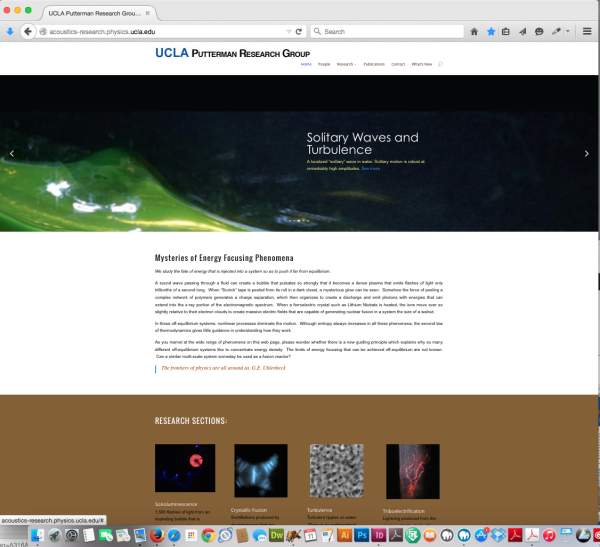Click the slider pagination dots
Image resolution: width=600 pixels, height=547 pixels.
click(298, 220)
